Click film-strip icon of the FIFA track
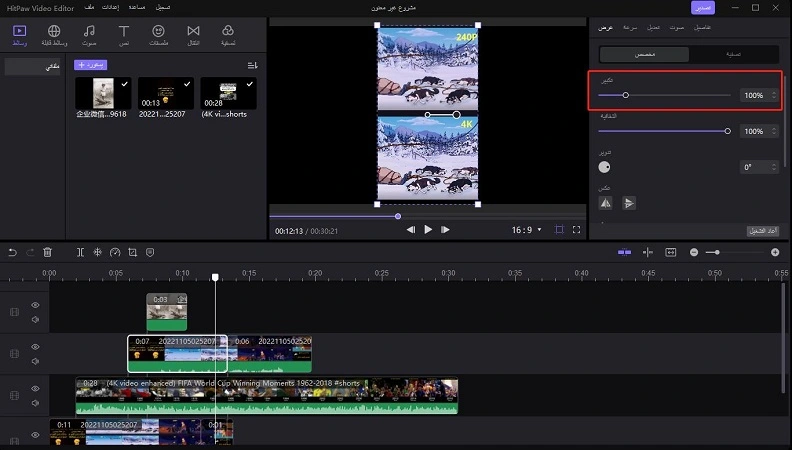 [14, 395]
